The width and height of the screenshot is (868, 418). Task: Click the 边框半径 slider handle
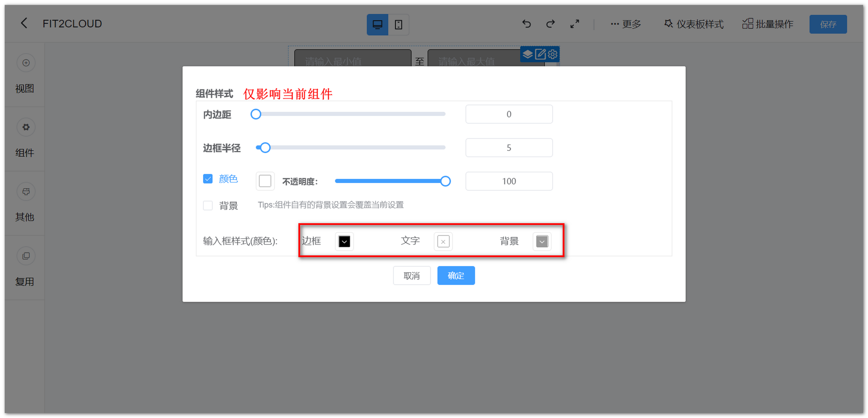265,147
